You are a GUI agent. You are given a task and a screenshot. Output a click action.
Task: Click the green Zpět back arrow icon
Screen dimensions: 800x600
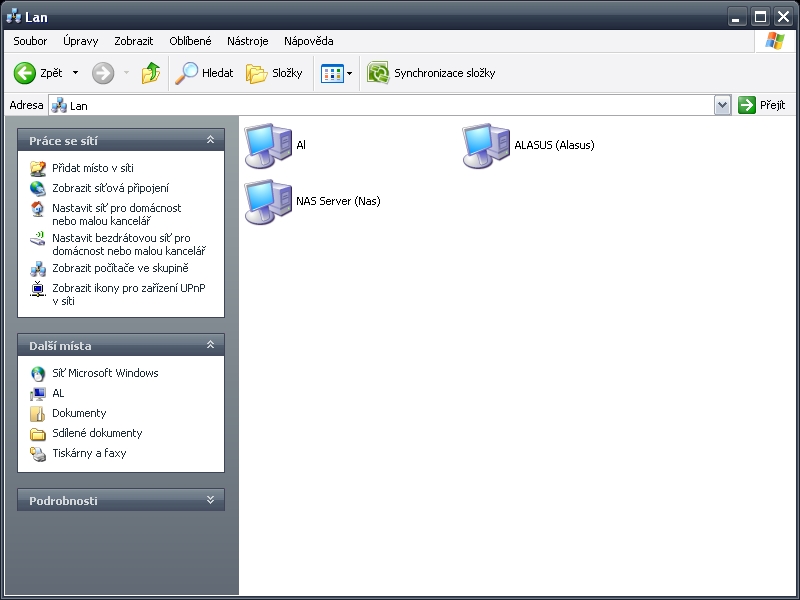(24, 73)
